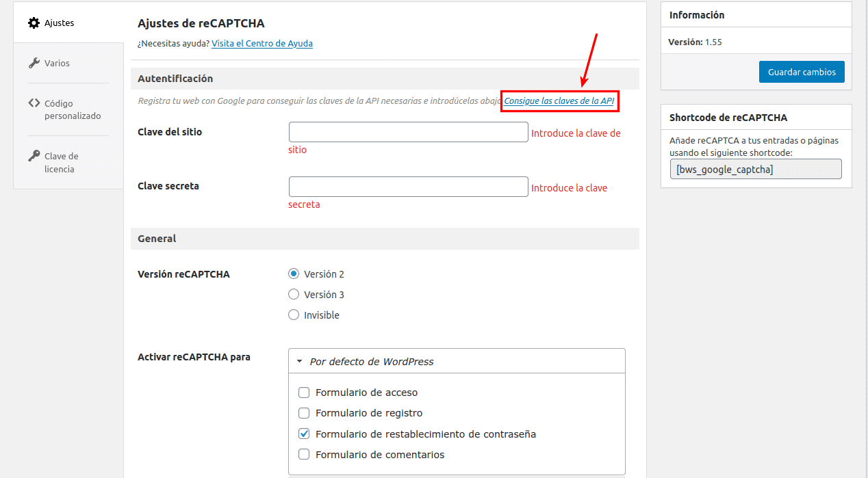Screen dimensions: 868x478
Task: Select the Clave secreta input field
Action: 408,186
